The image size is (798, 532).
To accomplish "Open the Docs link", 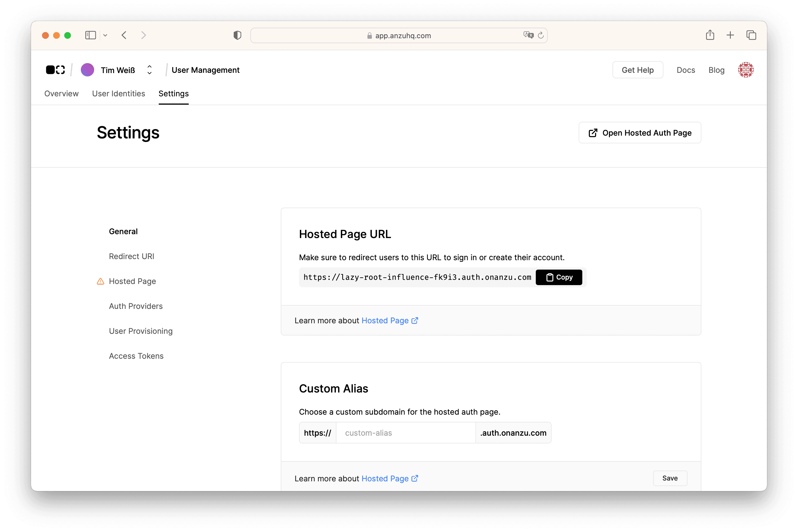I will tap(686, 70).
